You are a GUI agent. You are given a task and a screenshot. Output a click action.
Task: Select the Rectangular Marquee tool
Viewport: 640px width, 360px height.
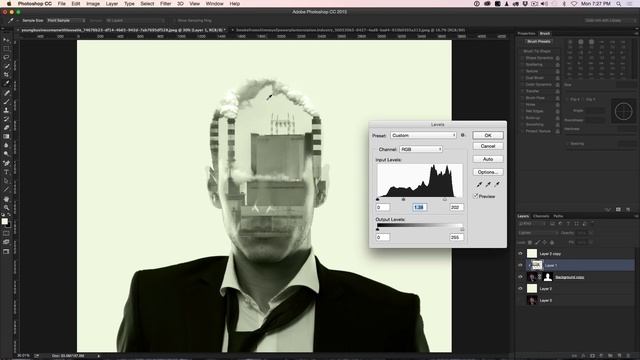pyautogui.click(x=6, y=49)
